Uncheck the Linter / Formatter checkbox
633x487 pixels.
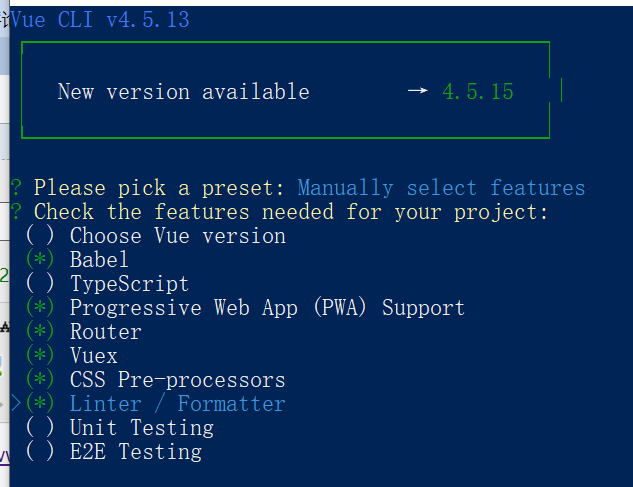(40, 405)
